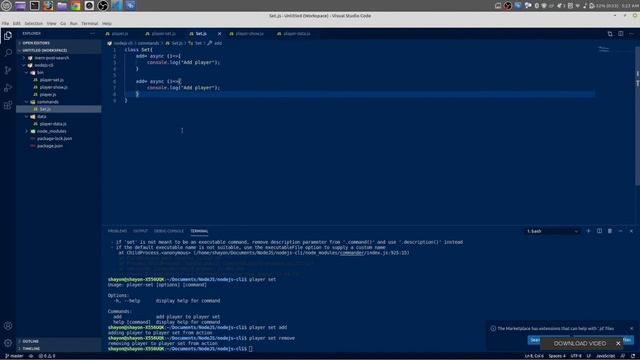640x360 pixels.
Task: Switch to the Debug Console panel tab
Action: [169, 231]
